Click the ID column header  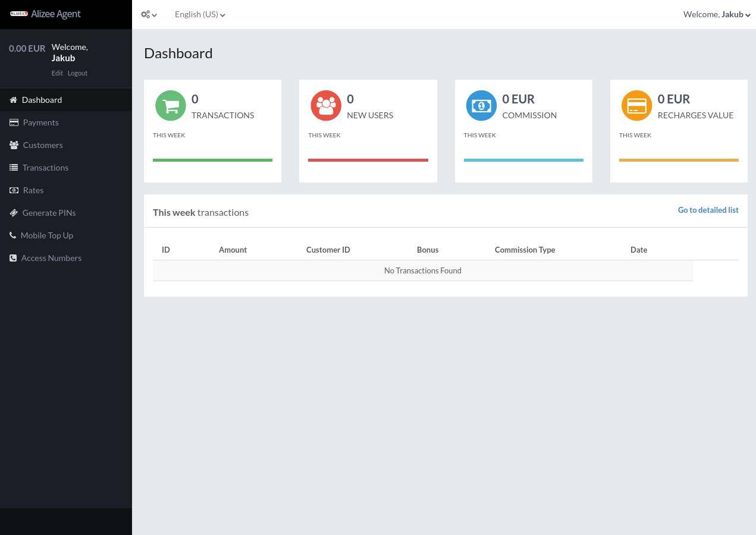coord(166,250)
